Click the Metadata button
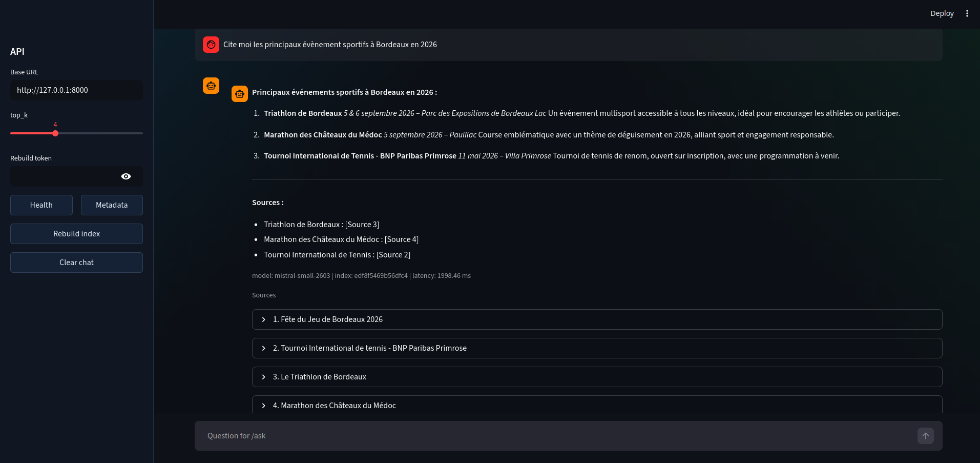The image size is (980, 463). (x=112, y=205)
